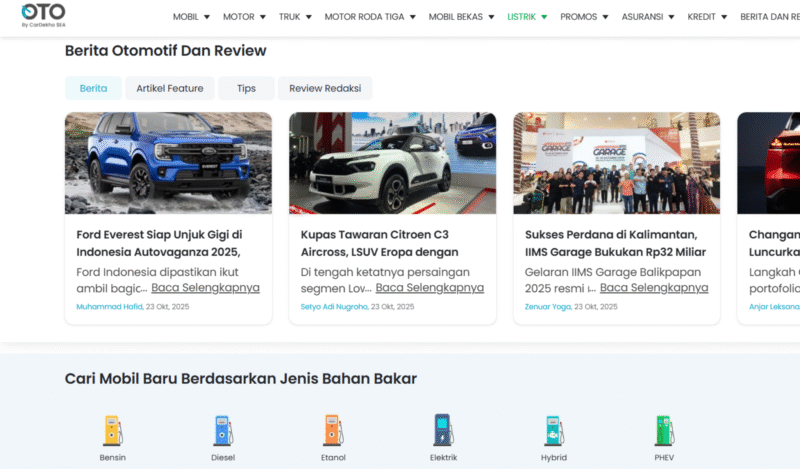Switch to the Tips tab
Screen dimensions: 800x469
click(246, 88)
